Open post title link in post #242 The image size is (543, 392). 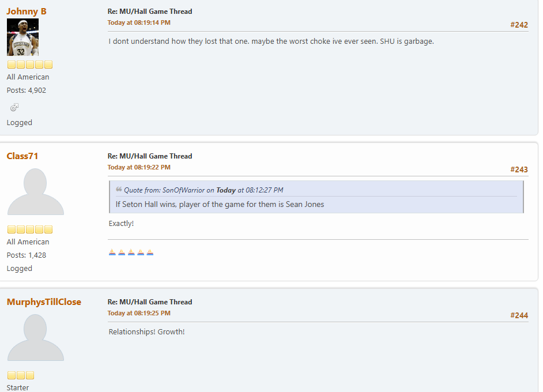(150, 12)
